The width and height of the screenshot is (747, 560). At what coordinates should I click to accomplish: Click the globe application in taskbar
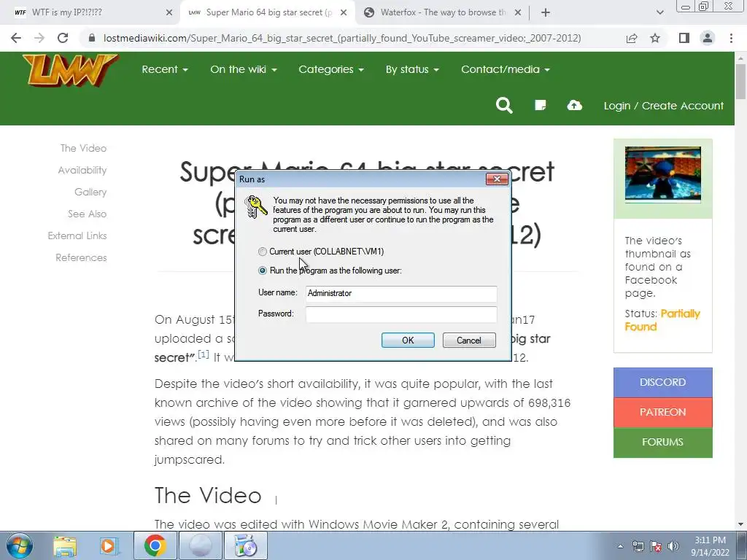pos(200,545)
